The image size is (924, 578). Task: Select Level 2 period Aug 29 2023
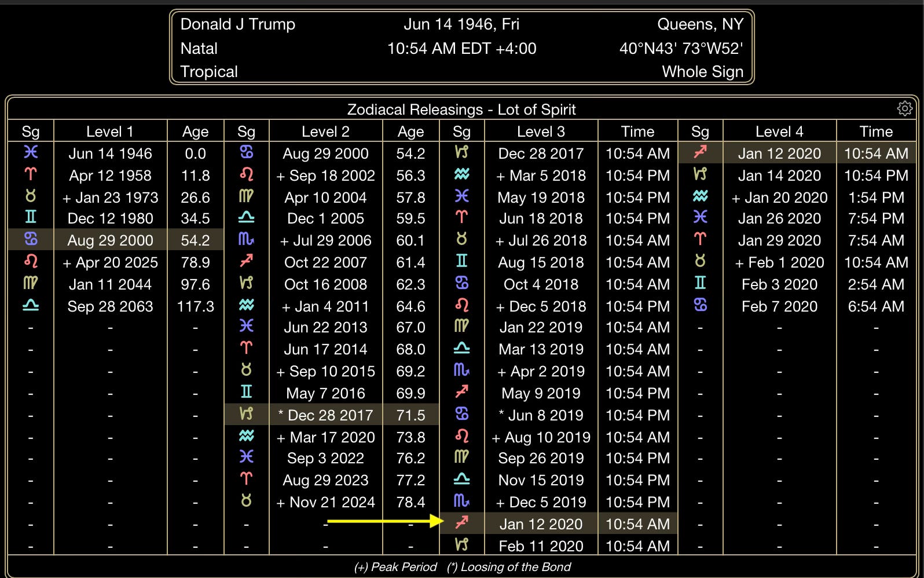click(325, 480)
